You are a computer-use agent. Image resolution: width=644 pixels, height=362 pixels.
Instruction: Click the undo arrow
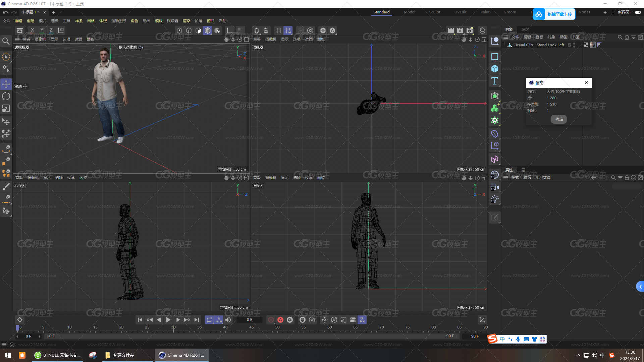5,12
